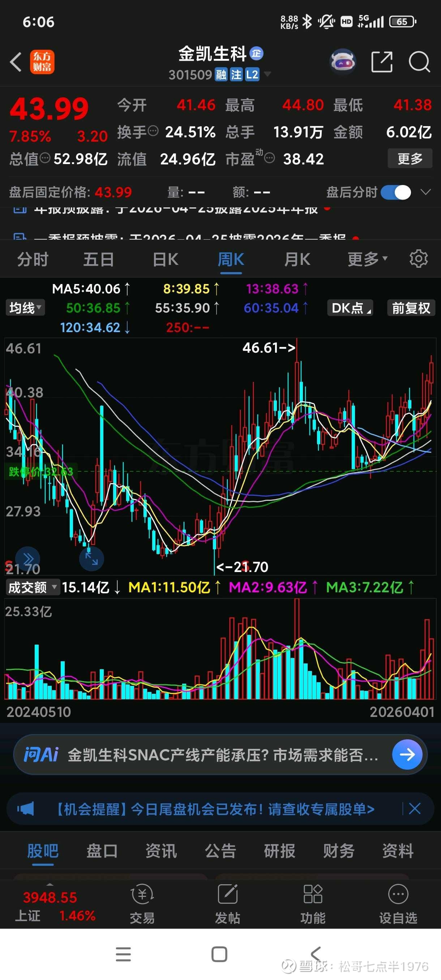The image size is (441, 980).
Task: Tap the 更多 quote details button
Action: coord(410,158)
